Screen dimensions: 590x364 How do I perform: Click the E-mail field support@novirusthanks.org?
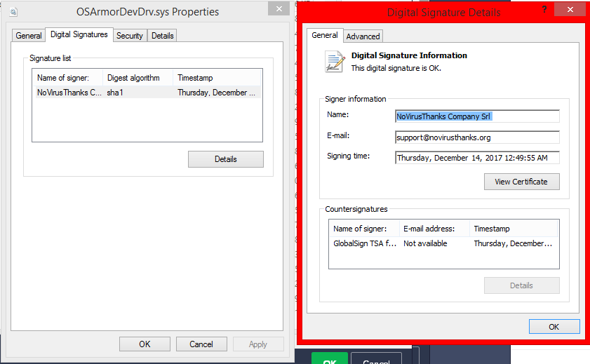click(477, 137)
